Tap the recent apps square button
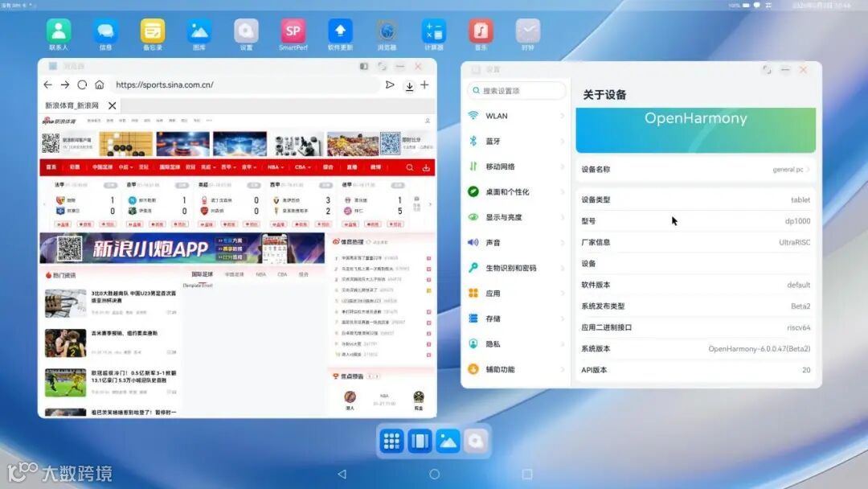 tap(527, 474)
